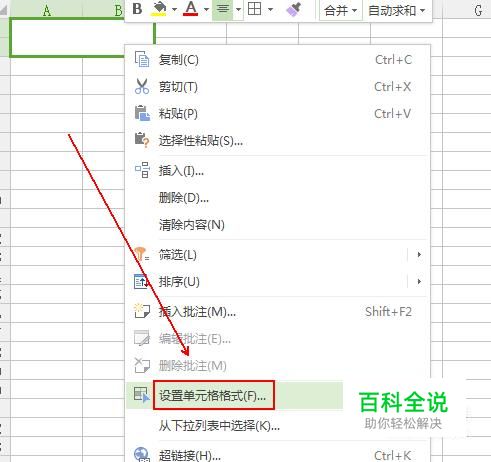Select 插入(I)... menu entry

[277, 171]
